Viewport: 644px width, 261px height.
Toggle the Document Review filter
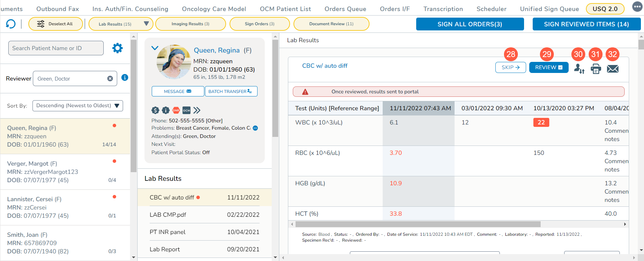click(331, 24)
